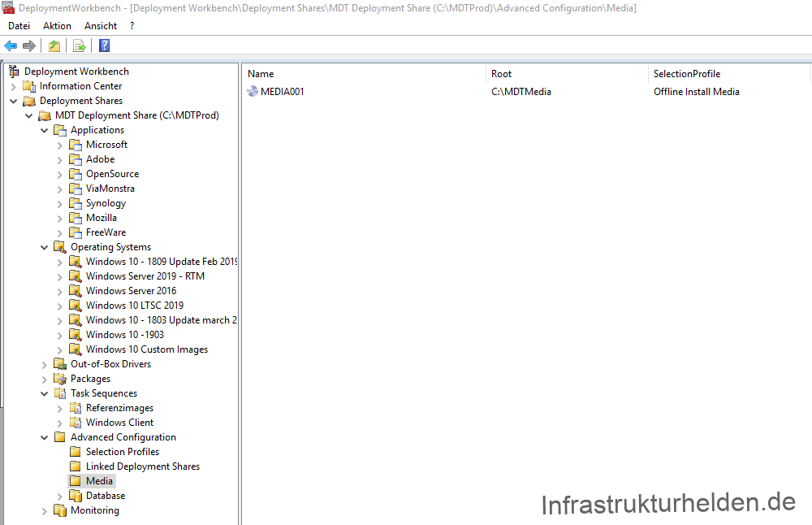
Task: Select the Media tree item
Action: point(99,481)
